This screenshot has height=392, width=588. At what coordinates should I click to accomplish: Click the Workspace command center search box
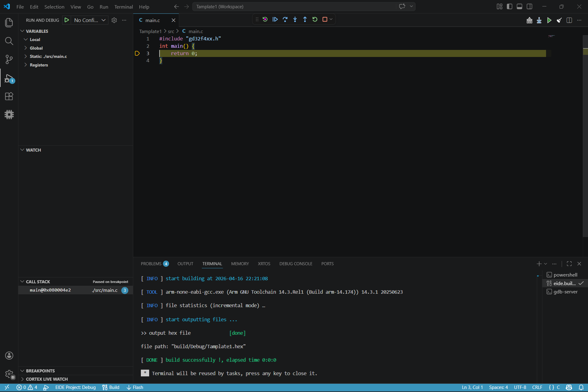[294, 6]
